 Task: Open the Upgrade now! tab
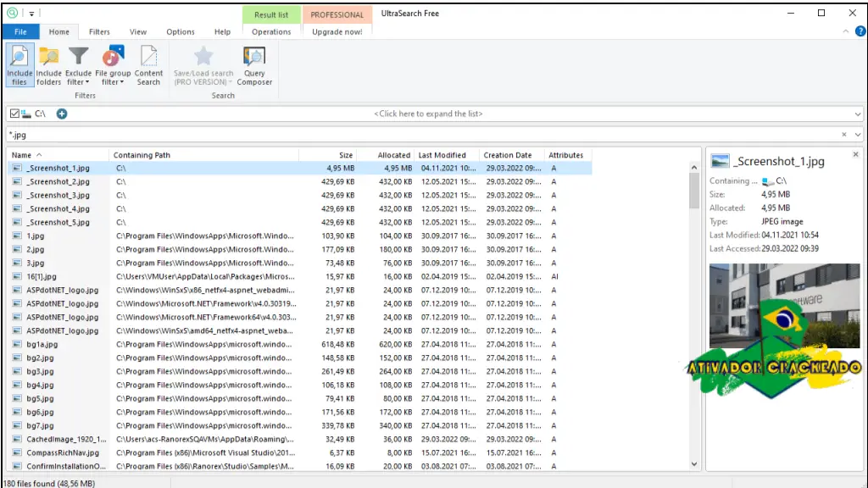click(x=337, y=31)
